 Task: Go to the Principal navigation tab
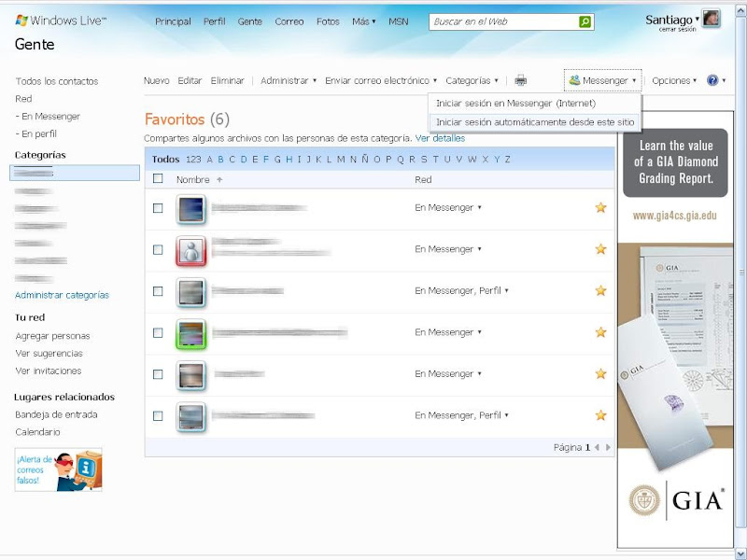[173, 21]
